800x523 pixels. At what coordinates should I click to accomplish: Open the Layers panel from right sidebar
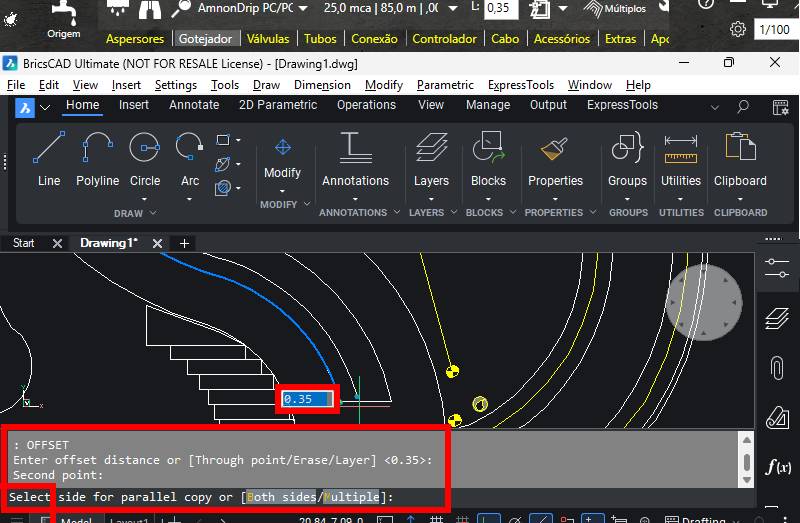tap(776, 318)
